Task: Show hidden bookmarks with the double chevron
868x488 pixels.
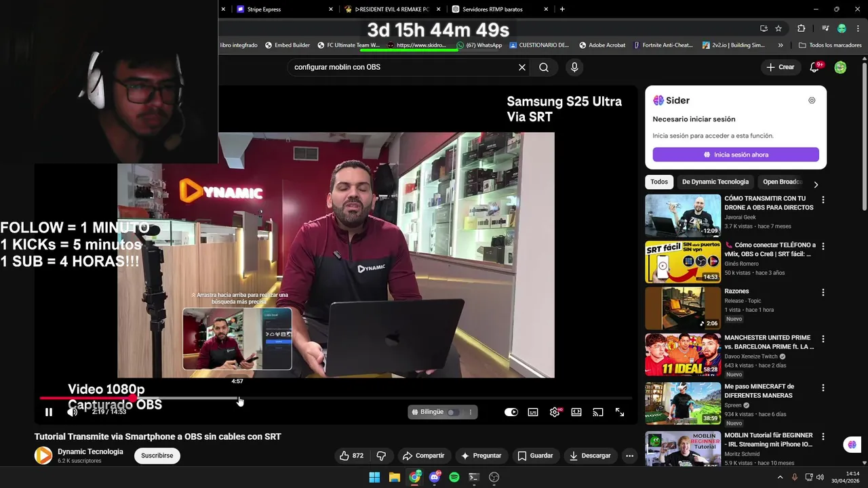Action: [781, 45]
